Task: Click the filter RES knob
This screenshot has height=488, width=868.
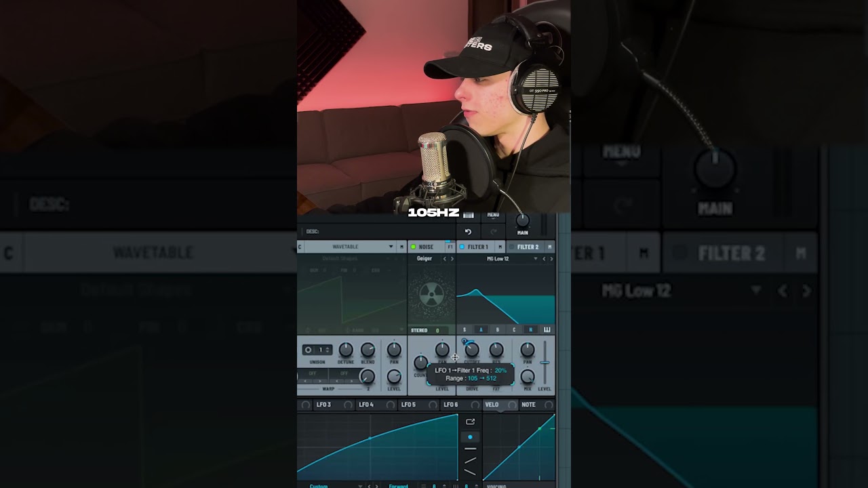Action: [x=496, y=350]
